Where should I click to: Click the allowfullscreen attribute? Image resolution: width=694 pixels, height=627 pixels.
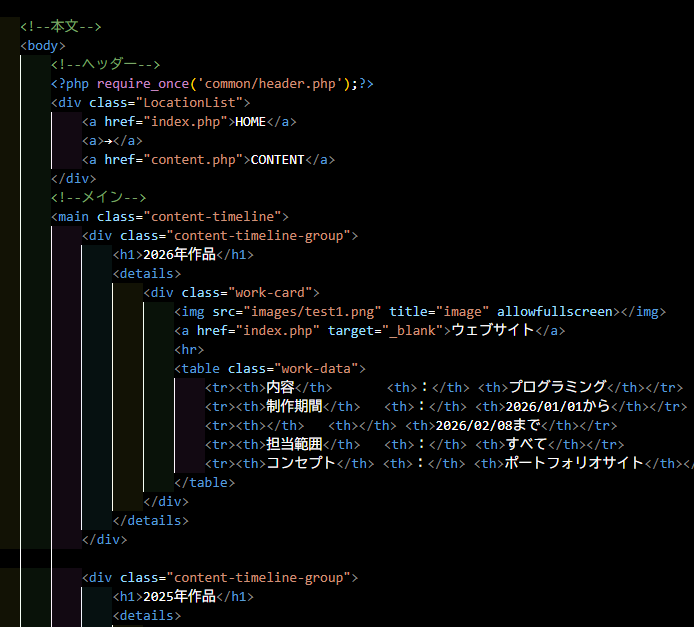pos(555,312)
